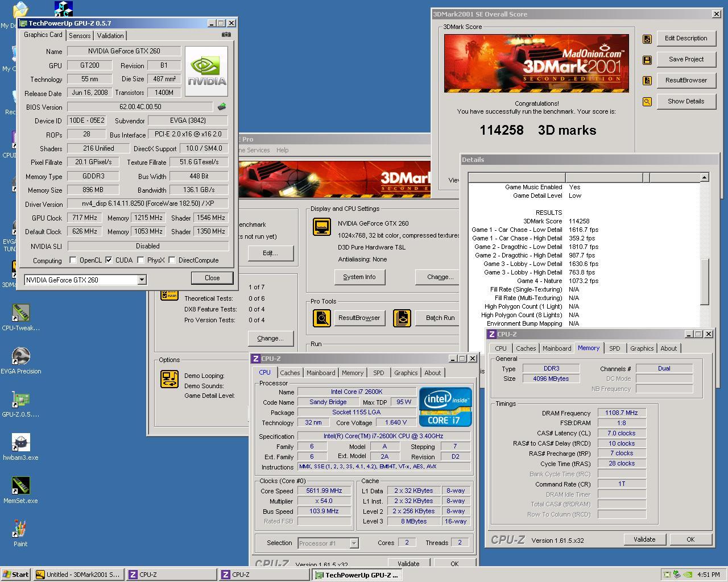728x582 pixels.
Task: Toggle the OpenCL checkbox in GPU-Z
Action: click(73, 260)
